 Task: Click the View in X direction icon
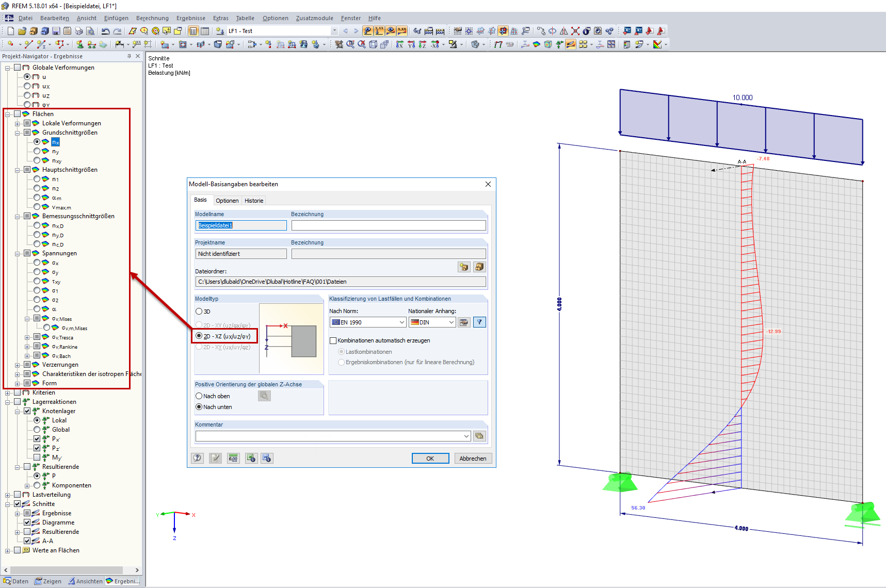[400, 44]
